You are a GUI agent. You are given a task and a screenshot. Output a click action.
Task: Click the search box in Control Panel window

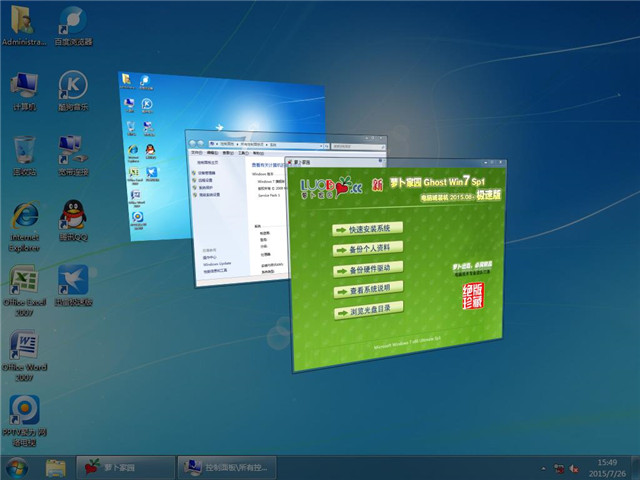point(358,146)
